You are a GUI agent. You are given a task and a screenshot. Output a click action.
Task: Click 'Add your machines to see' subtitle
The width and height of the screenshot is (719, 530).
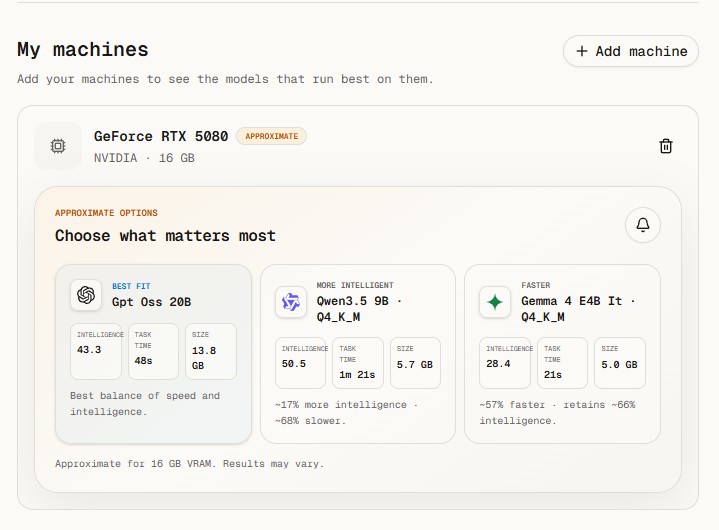point(225,79)
